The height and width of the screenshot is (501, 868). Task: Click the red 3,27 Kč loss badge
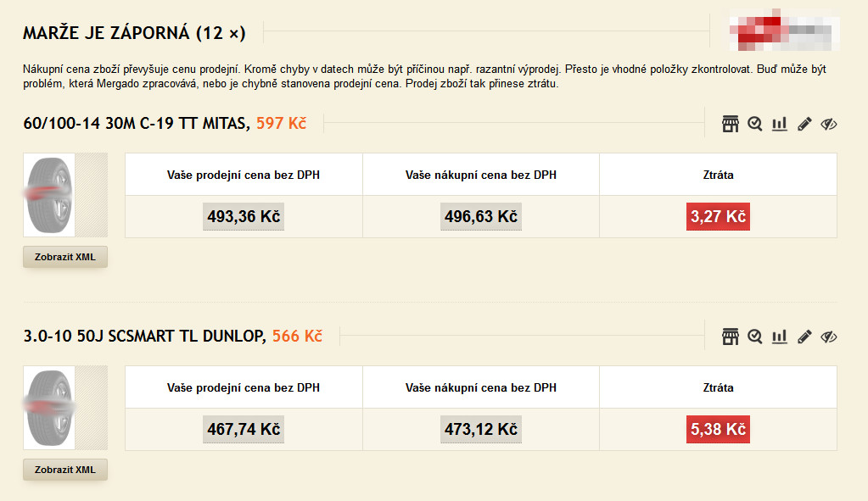click(x=718, y=216)
